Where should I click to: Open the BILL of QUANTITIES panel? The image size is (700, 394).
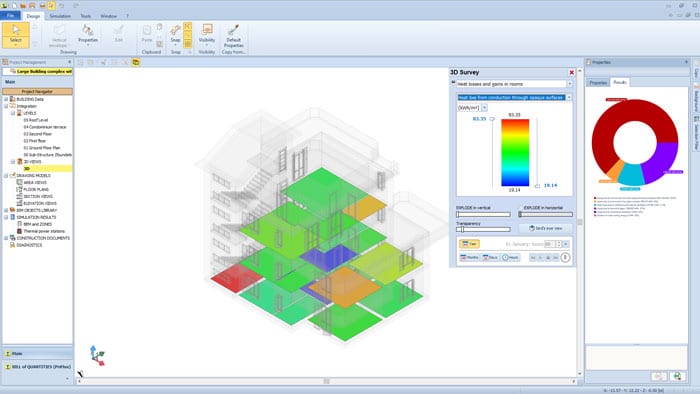[x=38, y=367]
